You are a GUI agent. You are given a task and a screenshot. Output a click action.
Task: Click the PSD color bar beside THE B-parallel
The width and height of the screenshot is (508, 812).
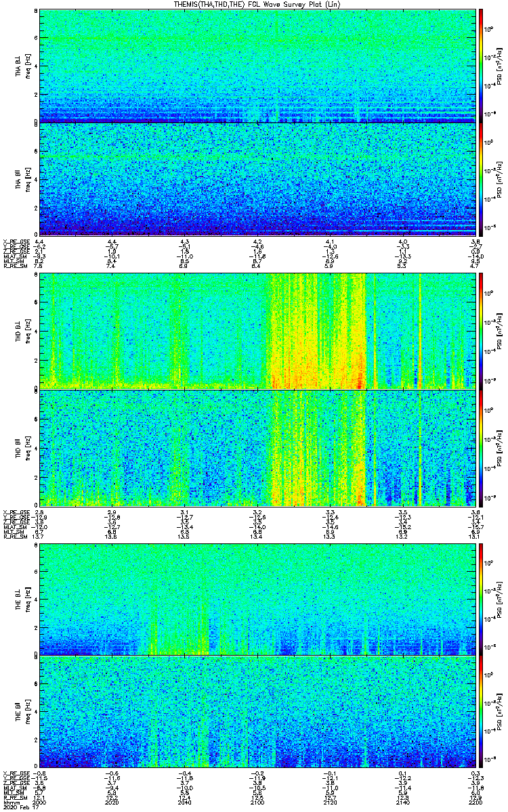pos(482,713)
